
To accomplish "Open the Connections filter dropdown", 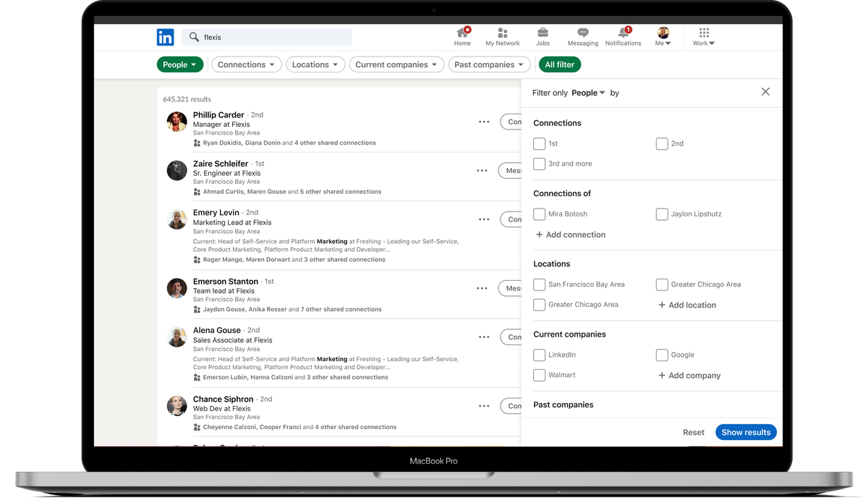I will 247,64.
